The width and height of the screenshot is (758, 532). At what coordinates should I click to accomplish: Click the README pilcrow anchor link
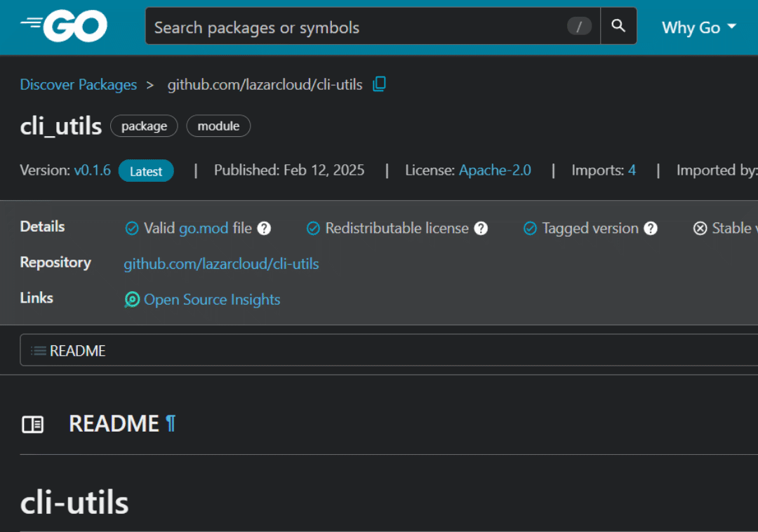[x=171, y=424]
